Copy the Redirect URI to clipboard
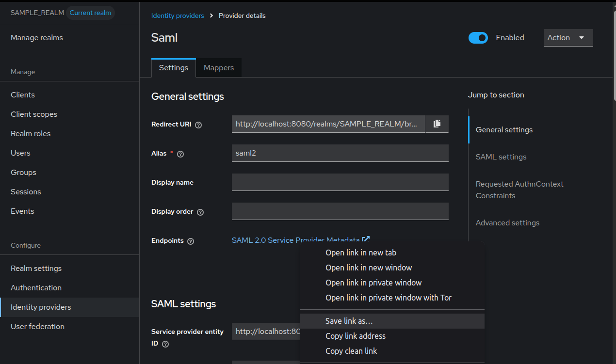The width and height of the screenshot is (616, 364). (437, 124)
